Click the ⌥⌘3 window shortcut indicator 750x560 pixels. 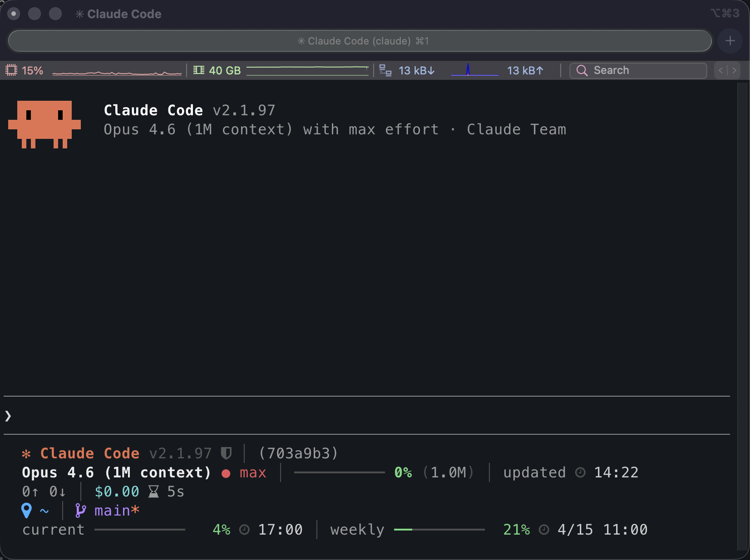tap(725, 13)
